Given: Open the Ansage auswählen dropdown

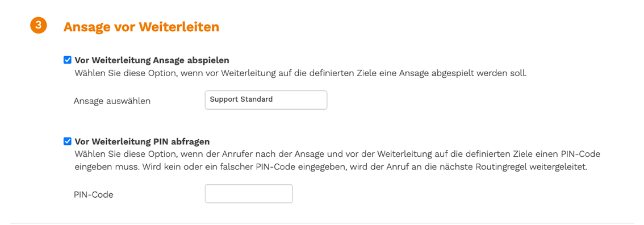Looking at the screenshot, I should 266,100.
